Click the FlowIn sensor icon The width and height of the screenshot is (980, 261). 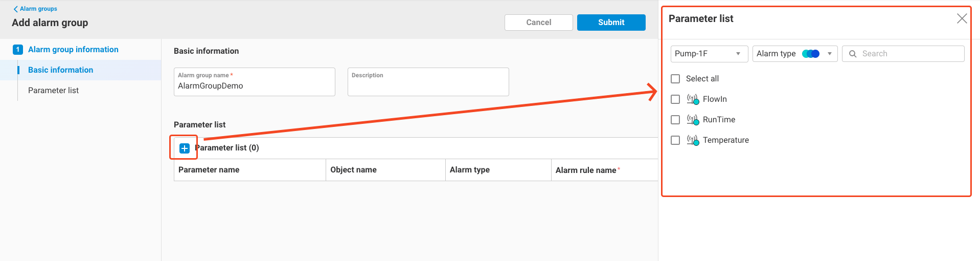click(x=693, y=99)
